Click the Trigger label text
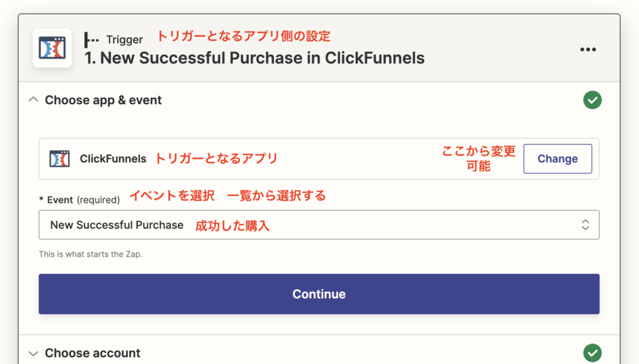Screen dimensions: 639x364 124,39
